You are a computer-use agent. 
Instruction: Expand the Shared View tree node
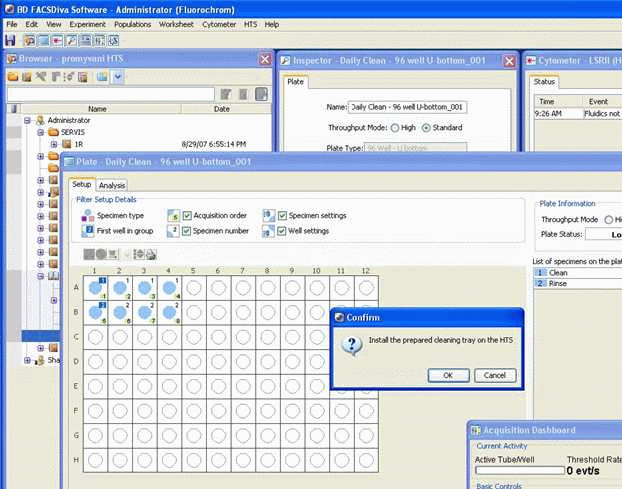click(27, 360)
